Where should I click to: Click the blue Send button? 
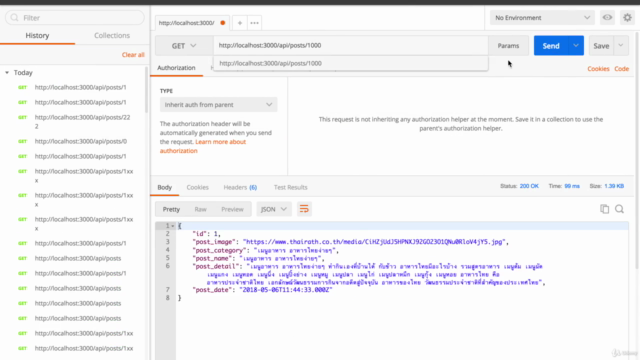(x=551, y=46)
